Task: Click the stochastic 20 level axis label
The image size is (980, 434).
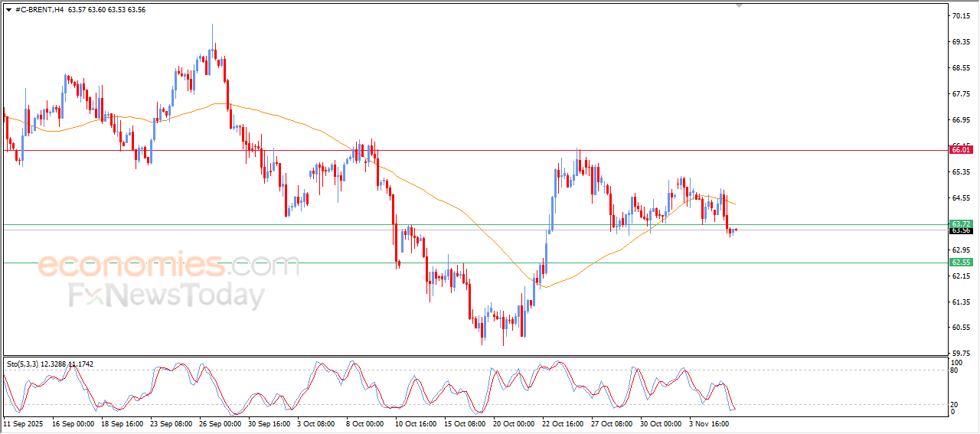Action: (954, 404)
